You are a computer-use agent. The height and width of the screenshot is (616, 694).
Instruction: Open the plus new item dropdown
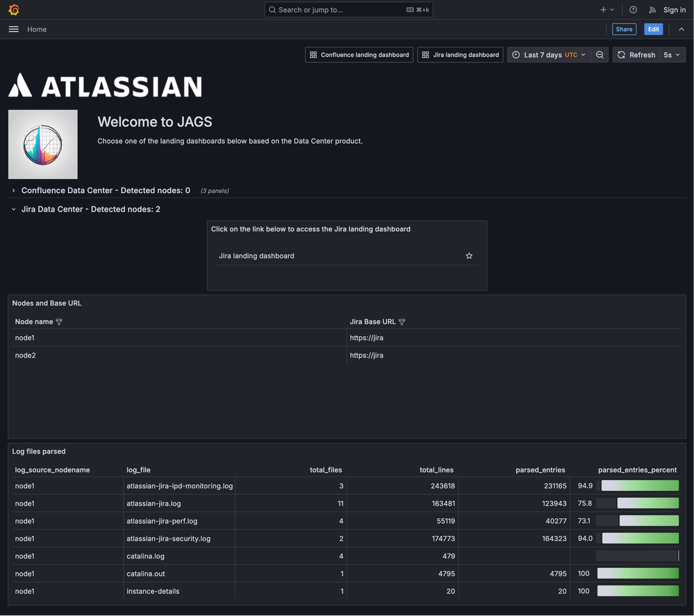pyautogui.click(x=606, y=10)
